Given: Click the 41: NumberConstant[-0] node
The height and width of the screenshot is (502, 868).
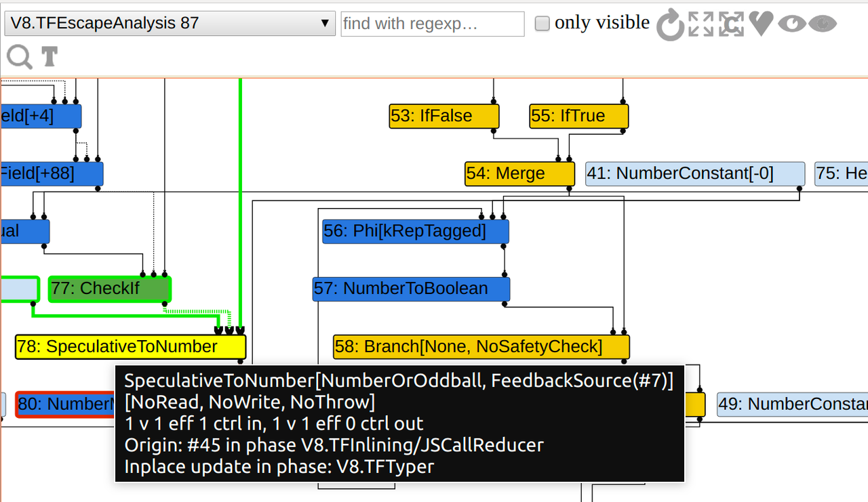Looking at the screenshot, I should coord(694,173).
